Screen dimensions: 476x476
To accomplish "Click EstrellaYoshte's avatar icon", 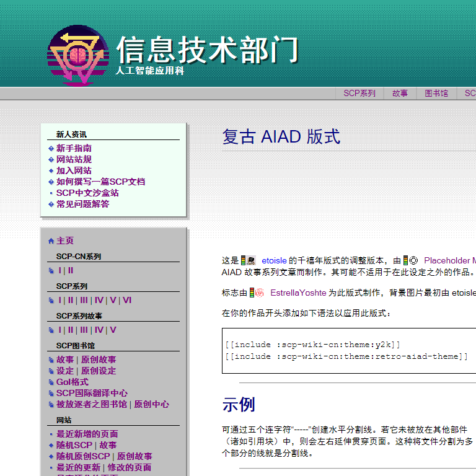I will coord(258,293).
